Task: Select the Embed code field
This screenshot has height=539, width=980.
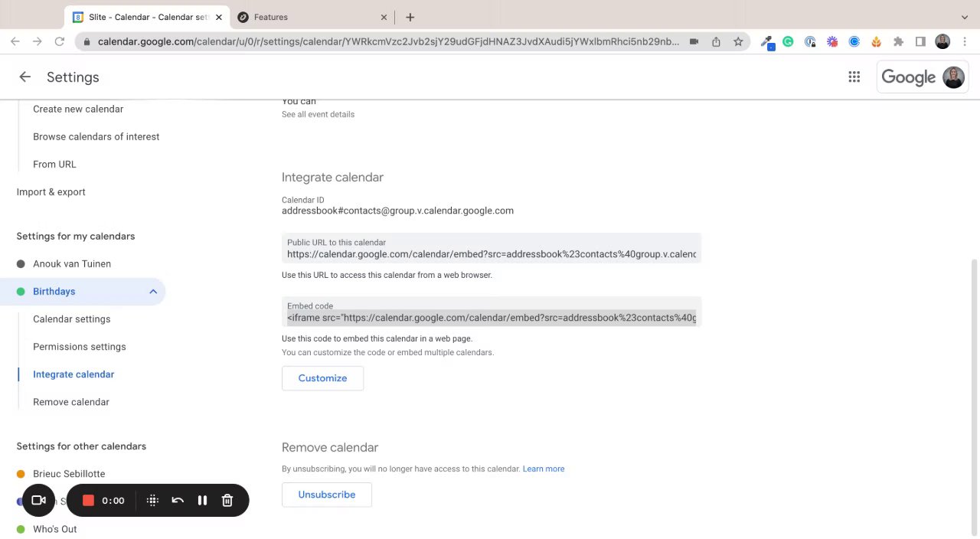Action: (491, 318)
